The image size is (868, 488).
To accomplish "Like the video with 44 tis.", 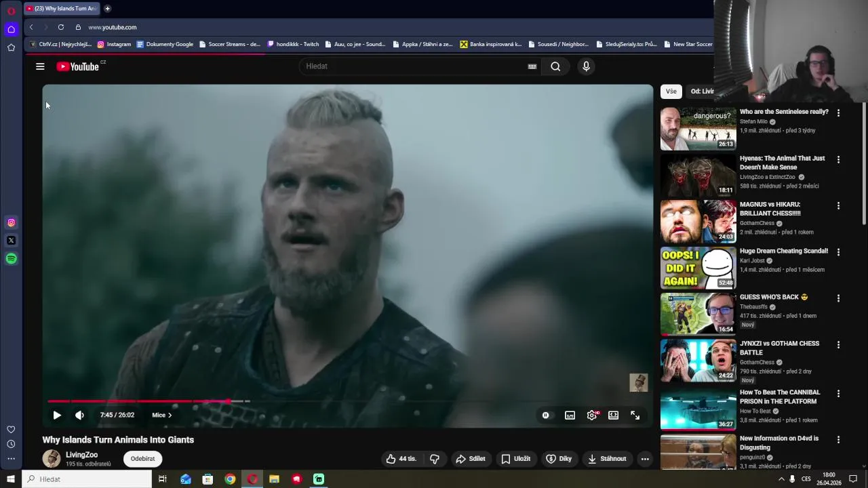I will point(401,459).
